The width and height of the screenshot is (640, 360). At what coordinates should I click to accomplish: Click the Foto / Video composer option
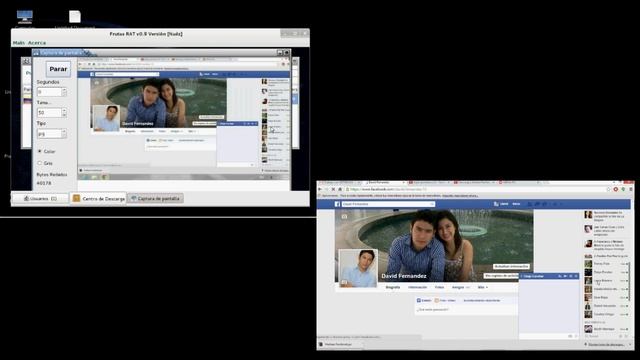click(445, 300)
